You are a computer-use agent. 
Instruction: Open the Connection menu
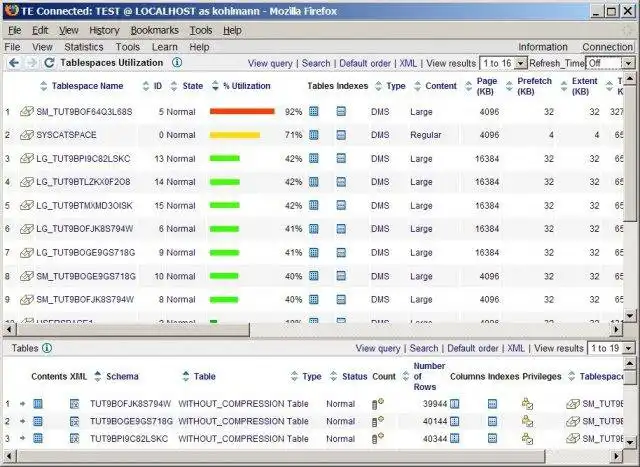607,47
